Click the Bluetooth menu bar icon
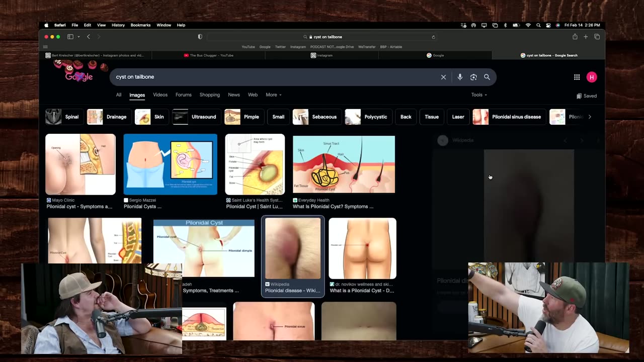The width and height of the screenshot is (644, 362). (505, 25)
